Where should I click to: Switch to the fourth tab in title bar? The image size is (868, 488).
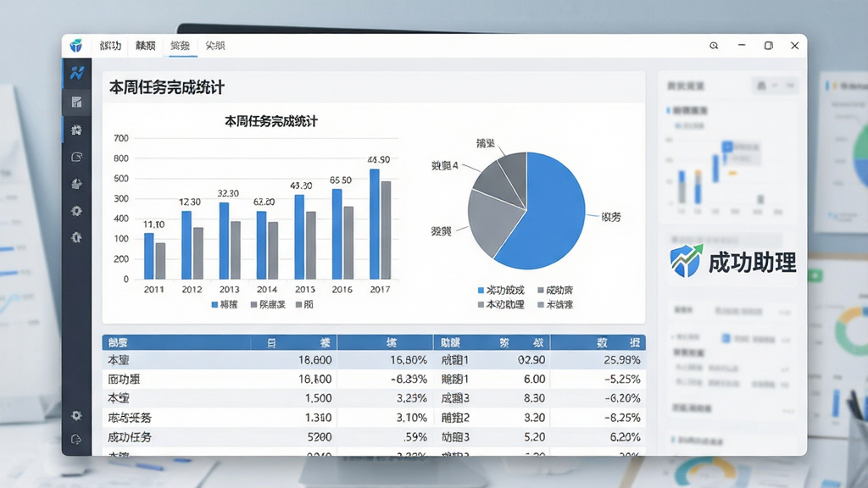[x=214, y=46]
